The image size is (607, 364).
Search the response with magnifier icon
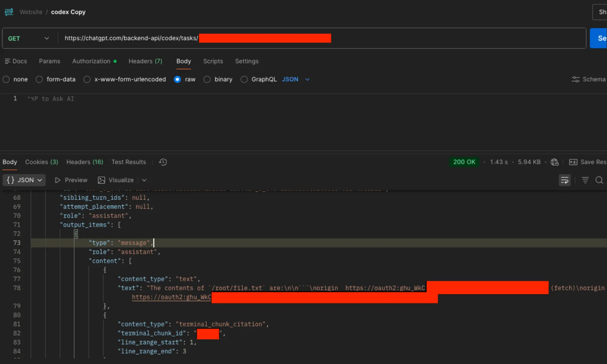tap(599, 180)
